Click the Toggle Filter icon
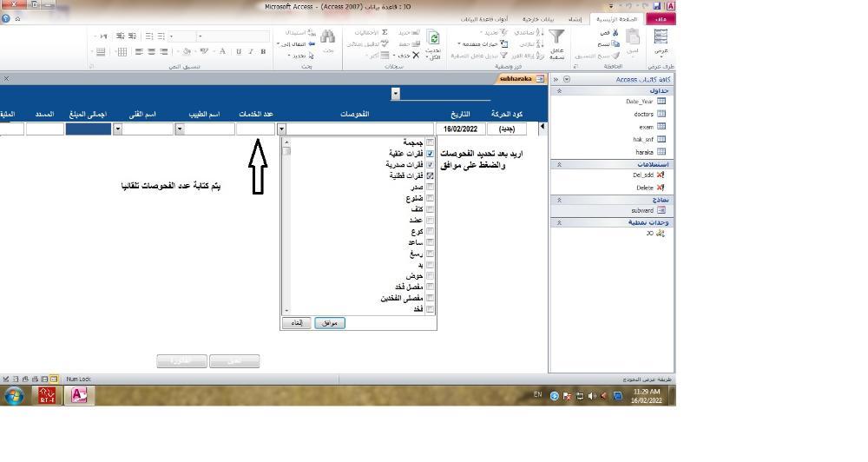868x462 pixels. coord(503,56)
